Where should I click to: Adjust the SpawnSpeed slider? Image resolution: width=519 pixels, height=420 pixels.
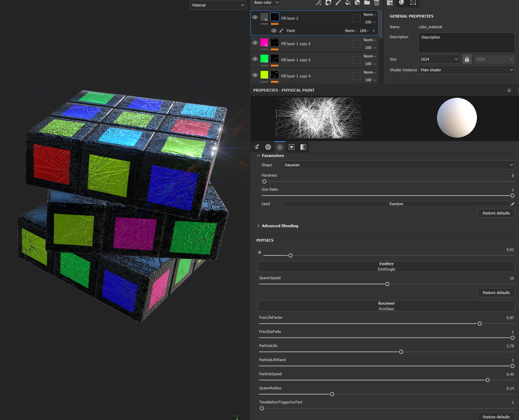pyautogui.click(x=387, y=284)
